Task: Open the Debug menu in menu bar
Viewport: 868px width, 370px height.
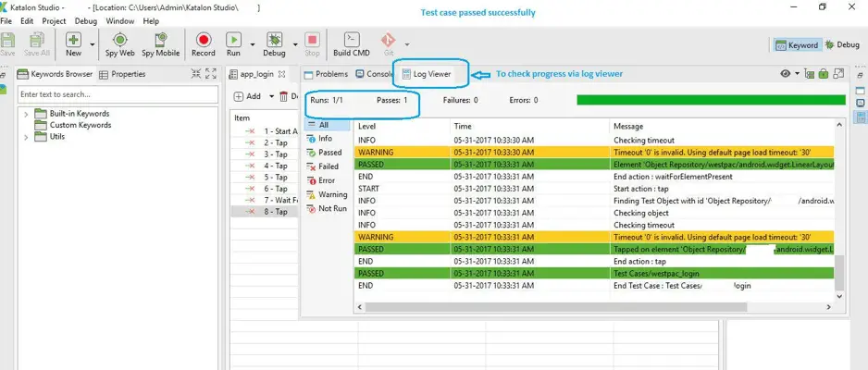Action: coord(86,21)
